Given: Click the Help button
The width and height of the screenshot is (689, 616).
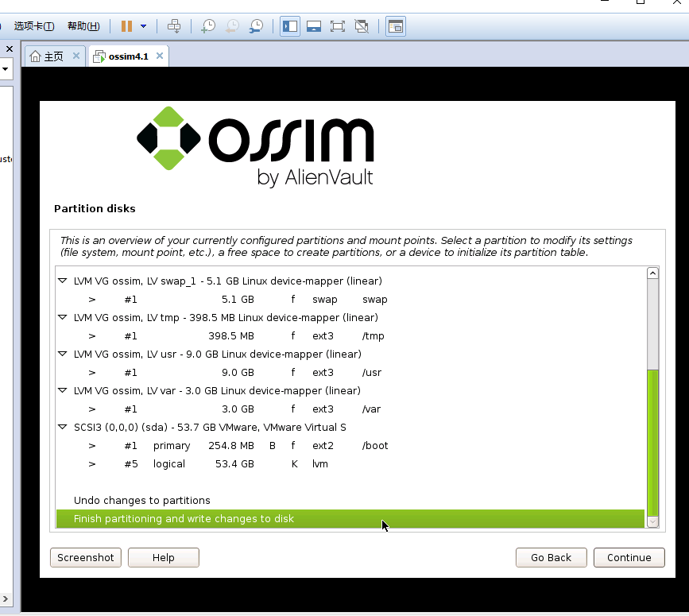Looking at the screenshot, I should (x=164, y=557).
